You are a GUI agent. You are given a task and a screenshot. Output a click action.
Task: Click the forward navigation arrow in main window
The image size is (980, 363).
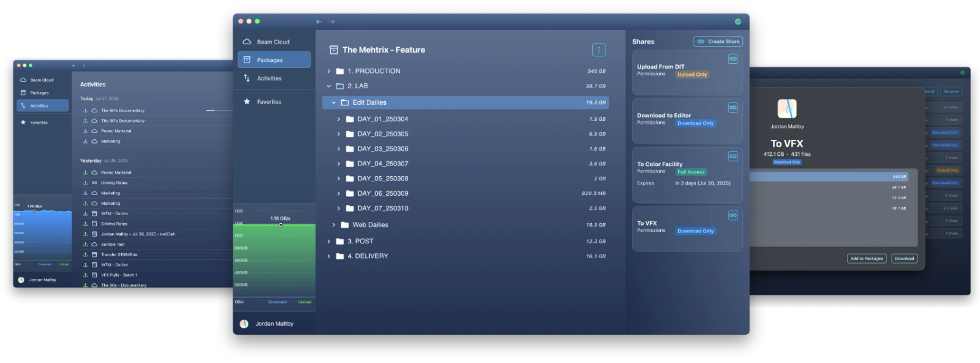click(332, 21)
